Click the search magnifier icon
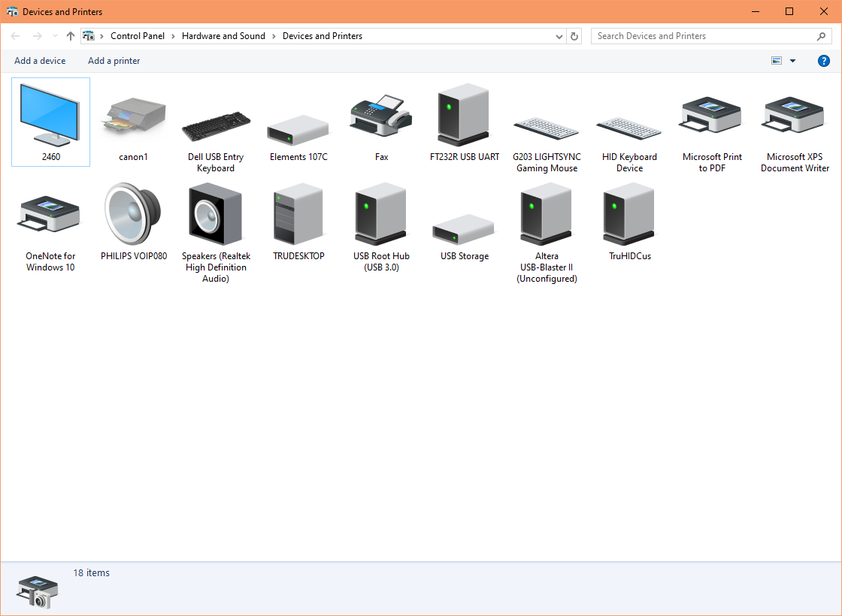Screen dimensions: 842x616 821,36
